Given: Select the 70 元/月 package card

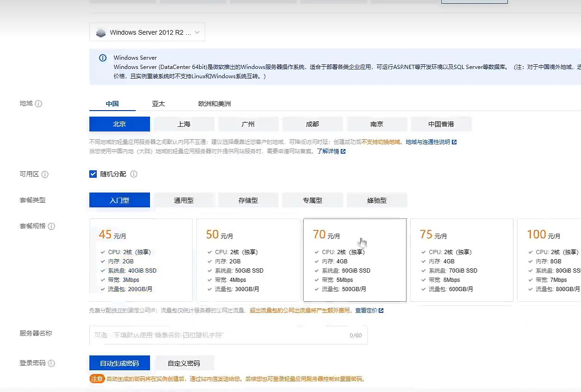Looking at the screenshot, I should (x=355, y=260).
